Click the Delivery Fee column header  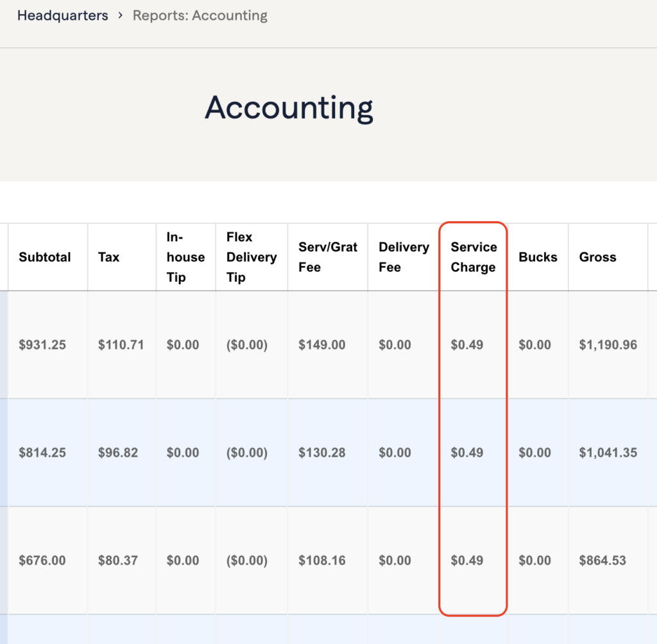click(403, 257)
